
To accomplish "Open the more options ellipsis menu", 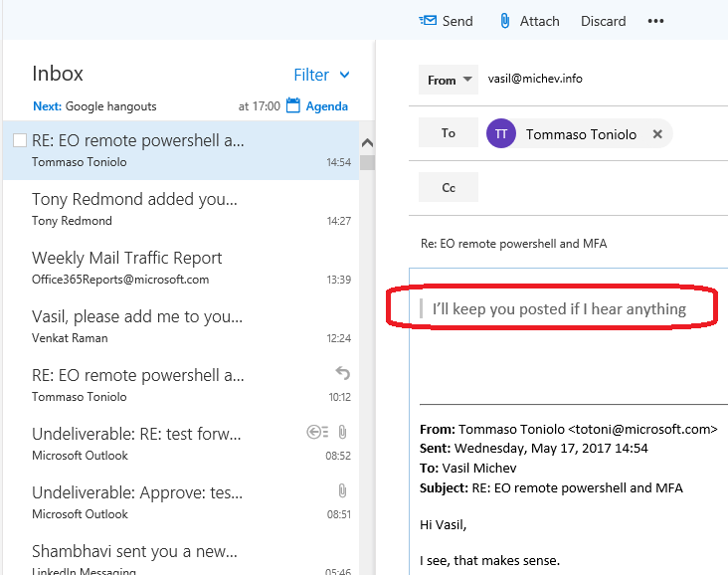I will (x=655, y=21).
